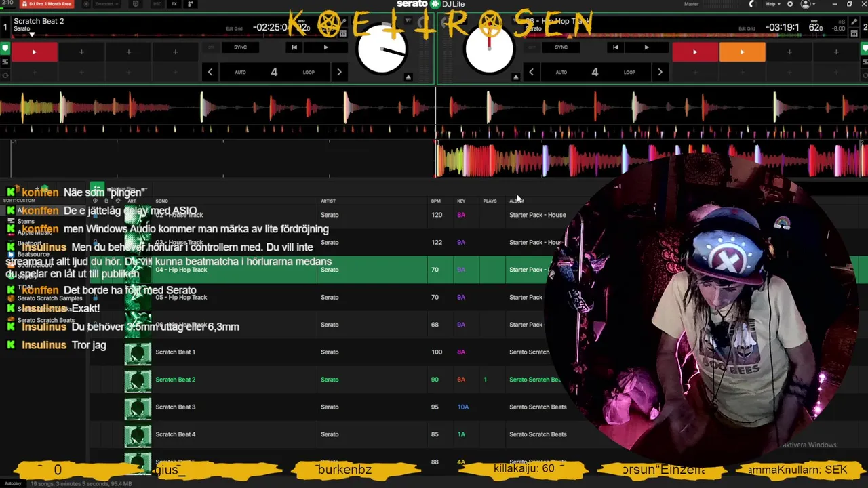Image resolution: width=868 pixels, height=488 pixels.
Task: Click DJ Pro 1 Month Free button
Action: [47, 4]
